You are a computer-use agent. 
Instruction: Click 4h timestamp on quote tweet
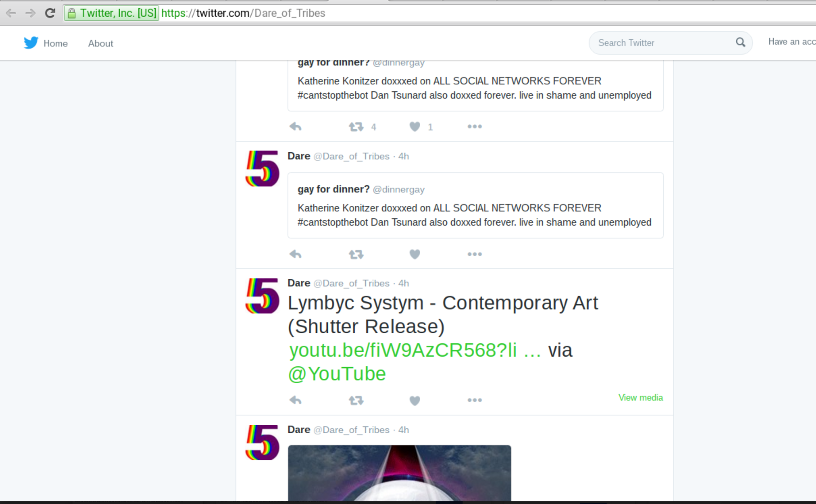click(403, 156)
